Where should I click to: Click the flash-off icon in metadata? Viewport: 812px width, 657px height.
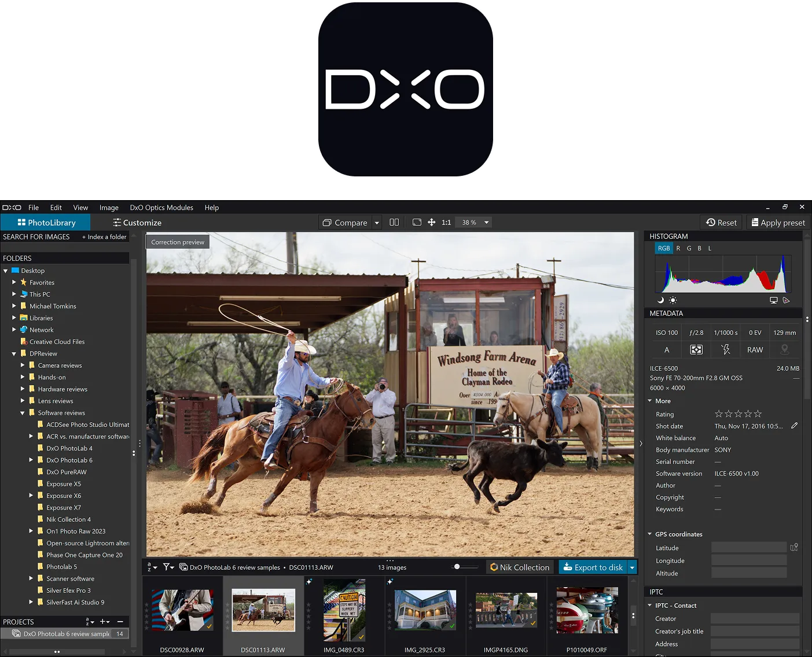pos(726,349)
